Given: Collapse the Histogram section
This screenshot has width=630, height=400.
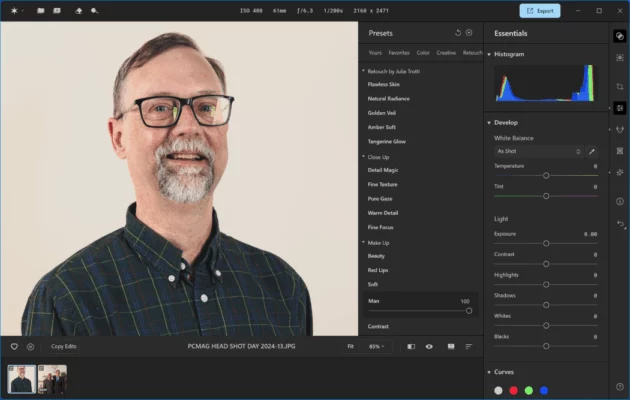Looking at the screenshot, I should click(489, 54).
